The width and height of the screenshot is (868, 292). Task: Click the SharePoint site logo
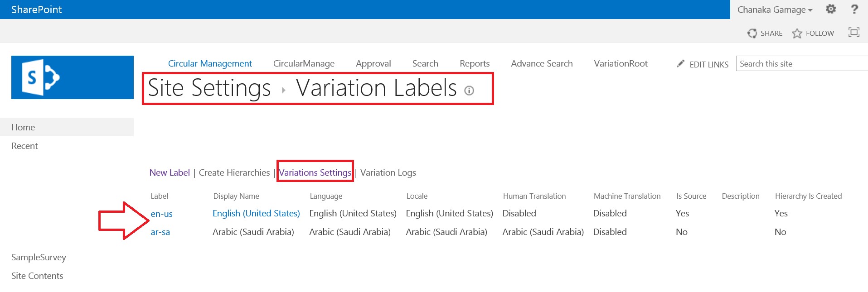pos(73,77)
